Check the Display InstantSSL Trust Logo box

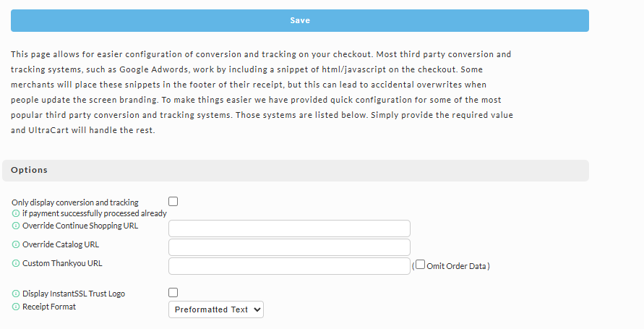173,292
